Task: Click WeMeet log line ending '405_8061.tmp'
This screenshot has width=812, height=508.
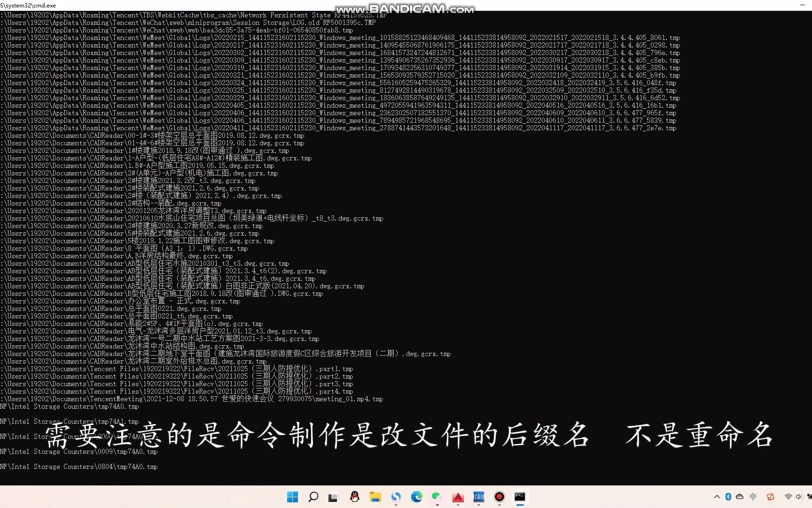Action: click(340, 38)
